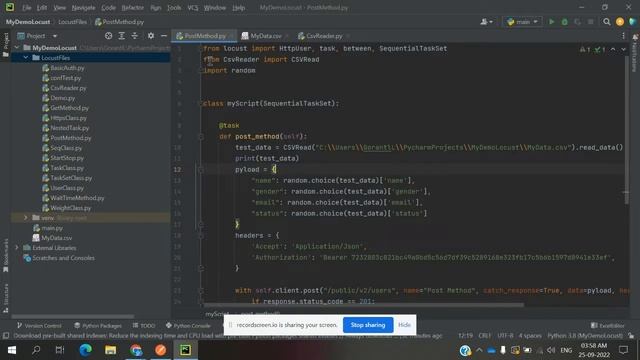640x360 pixels.
Task: Open the Python Console tool window
Action: click(188, 326)
